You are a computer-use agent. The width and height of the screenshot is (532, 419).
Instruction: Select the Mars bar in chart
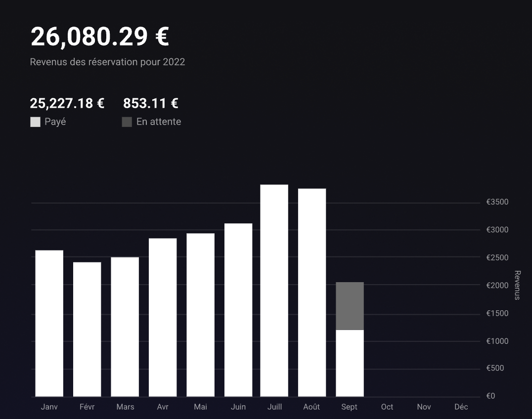click(125, 327)
